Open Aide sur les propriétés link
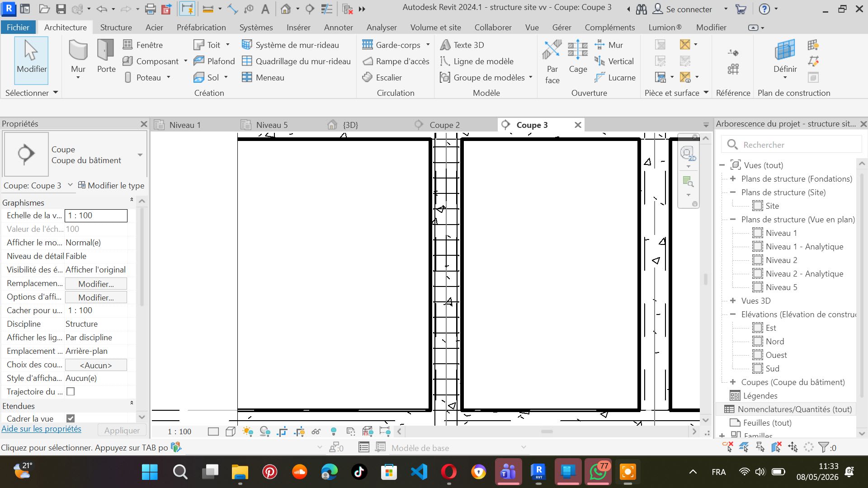 pyautogui.click(x=42, y=429)
